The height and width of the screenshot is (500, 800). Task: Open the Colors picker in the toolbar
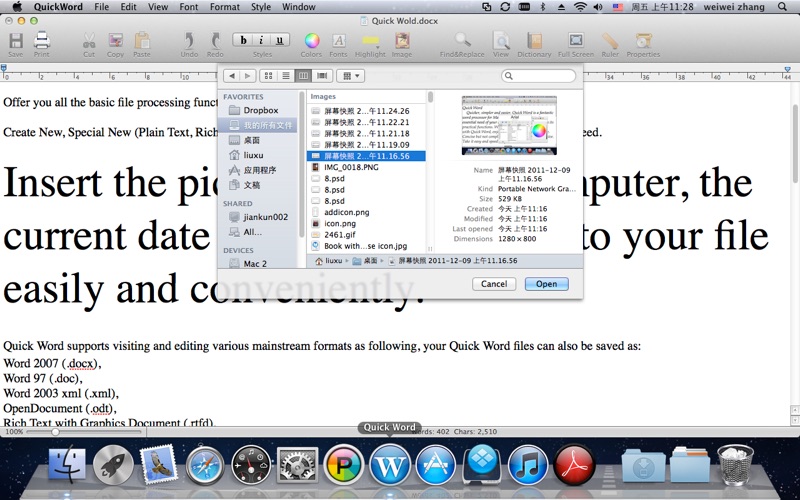[x=312, y=42]
